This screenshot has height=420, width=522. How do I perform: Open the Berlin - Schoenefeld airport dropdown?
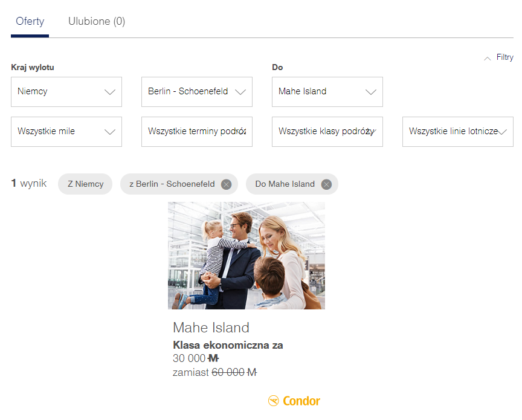(197, 92)
